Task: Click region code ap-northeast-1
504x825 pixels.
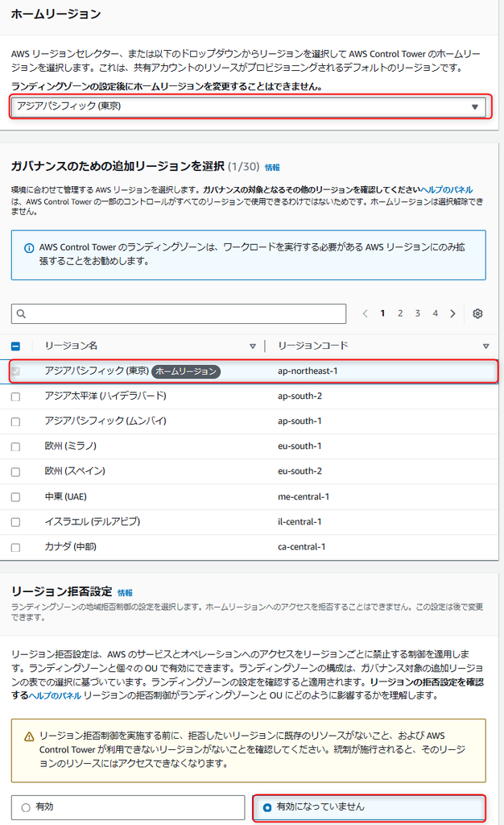Action: click(x=308, y=371)
